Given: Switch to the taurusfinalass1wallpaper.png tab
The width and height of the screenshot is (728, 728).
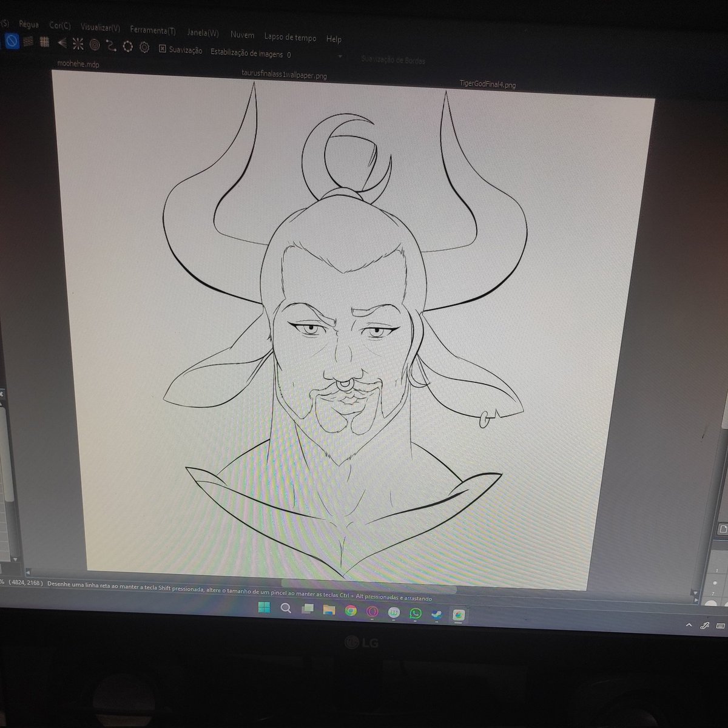Looking at the screenshot, I should [285, 74].
